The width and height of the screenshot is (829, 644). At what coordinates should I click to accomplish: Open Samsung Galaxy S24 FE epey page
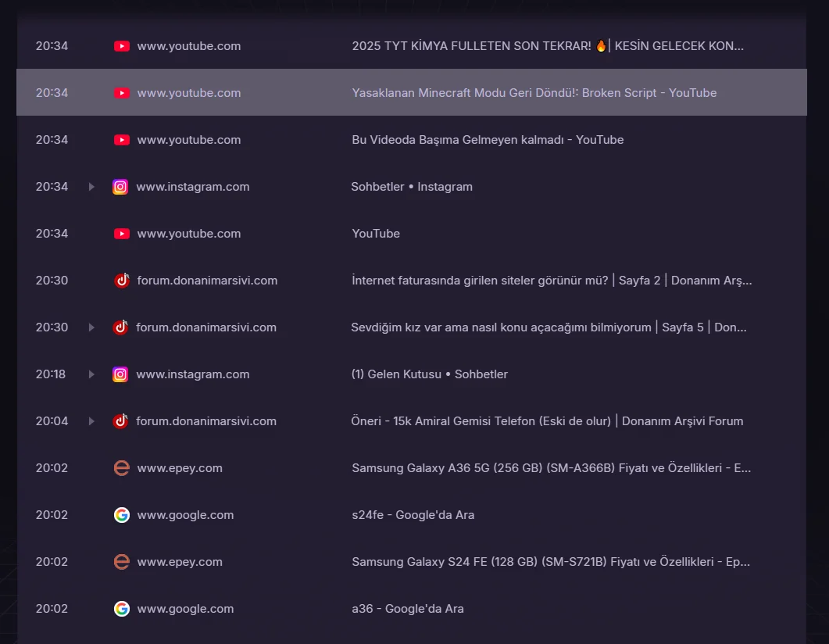pos(550,562)
